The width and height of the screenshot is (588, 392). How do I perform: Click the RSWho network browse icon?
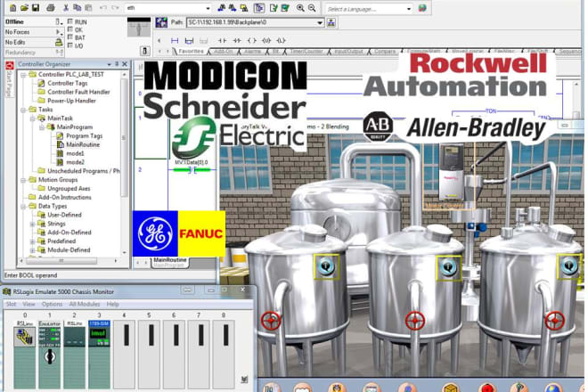[331, 22]
